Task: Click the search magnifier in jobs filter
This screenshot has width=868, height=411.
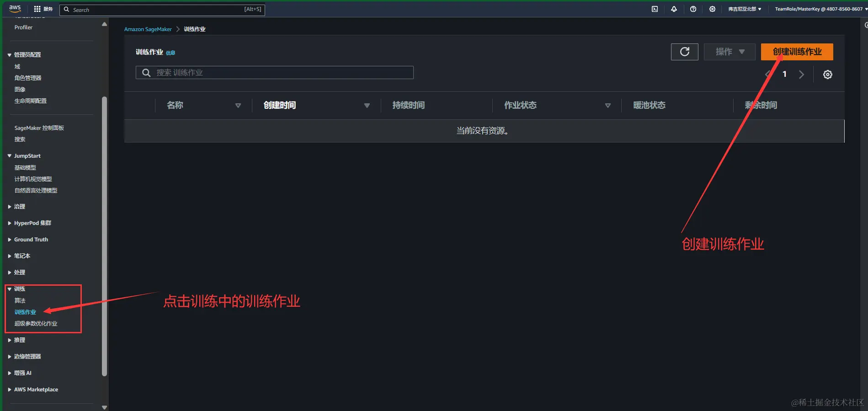Action: click(146, 73)
